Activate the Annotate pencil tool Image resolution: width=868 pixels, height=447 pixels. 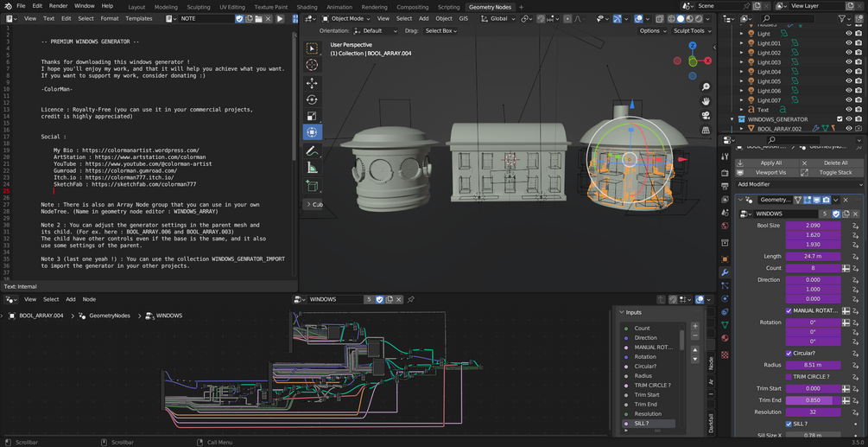point(312,151)
